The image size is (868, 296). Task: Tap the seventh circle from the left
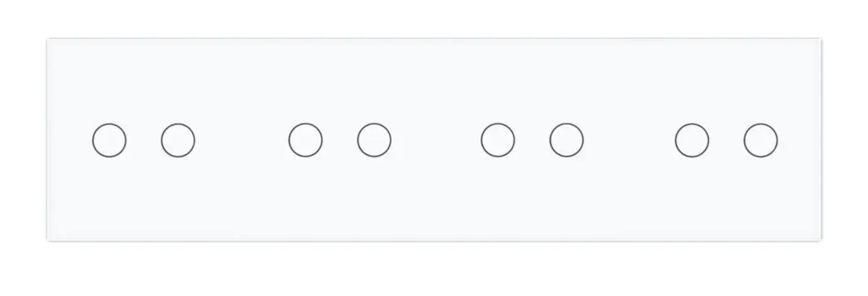[x=692, y=140]
